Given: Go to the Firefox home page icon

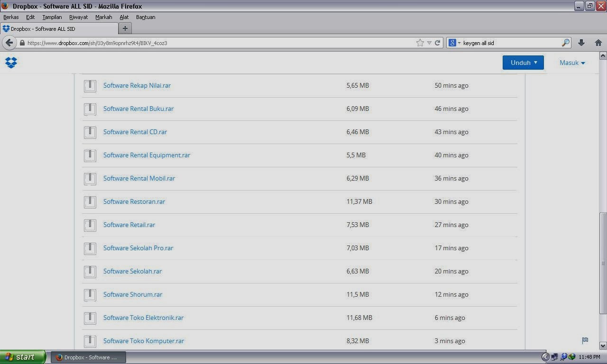Looking at the screenshot, I should (598, 43).
